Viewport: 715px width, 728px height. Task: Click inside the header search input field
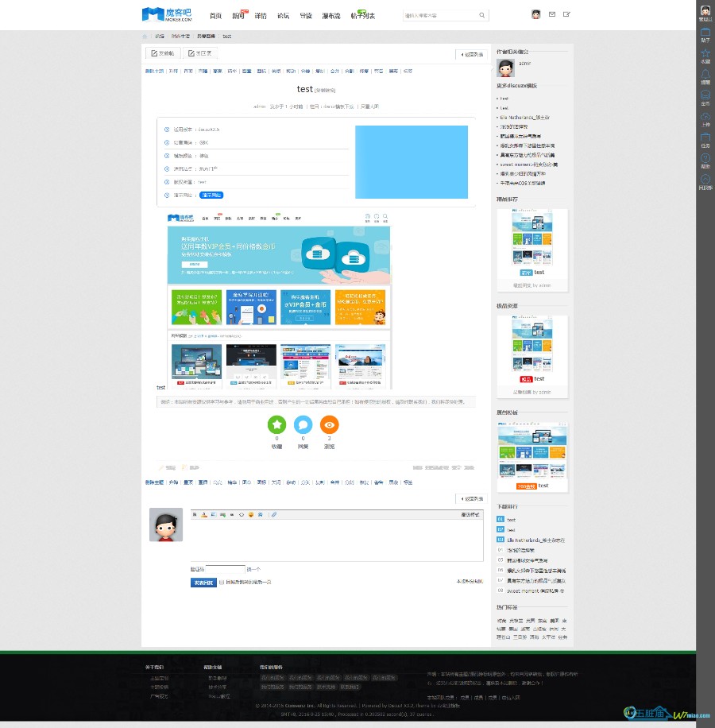click(440, 15)
